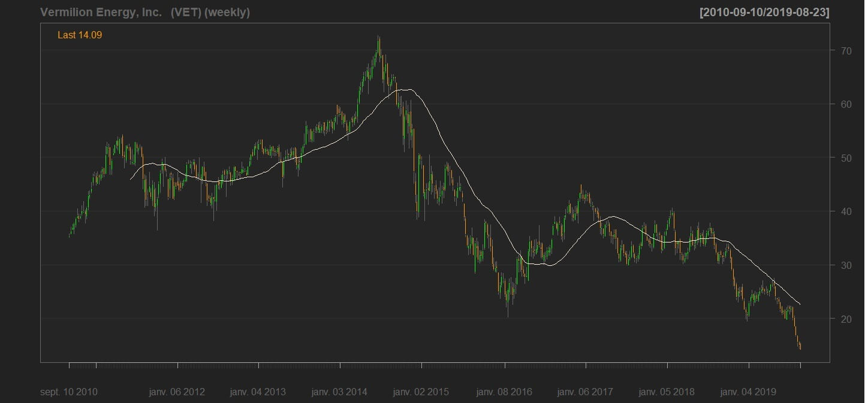Click the x-axis label 'janv. 06 2017'
The image size is (868, 403).
coord(585,392)
